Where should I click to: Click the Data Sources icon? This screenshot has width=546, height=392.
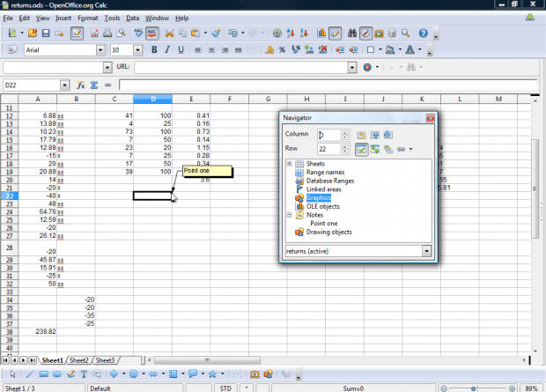point(392,33)
